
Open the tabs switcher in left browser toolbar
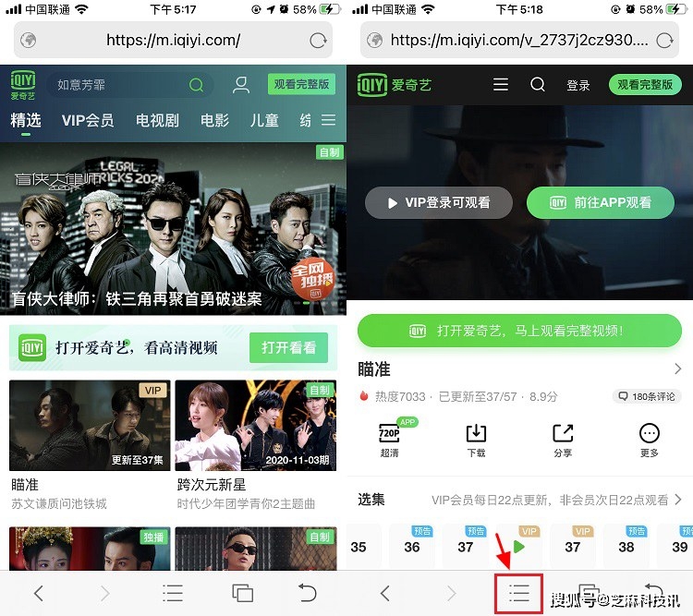243,593
